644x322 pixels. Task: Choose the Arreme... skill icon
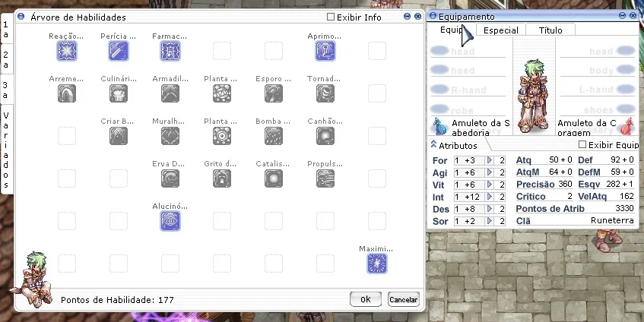tap(67, 93)
